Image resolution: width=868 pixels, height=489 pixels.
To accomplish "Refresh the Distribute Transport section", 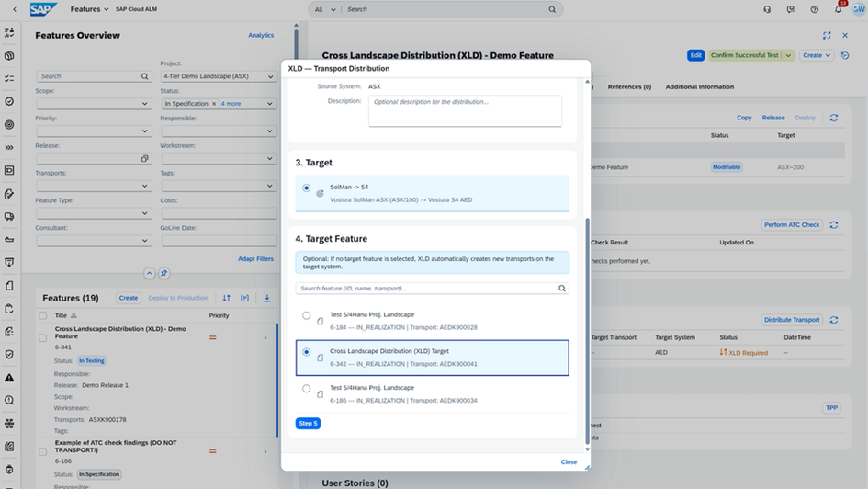I will coord(834,320).
